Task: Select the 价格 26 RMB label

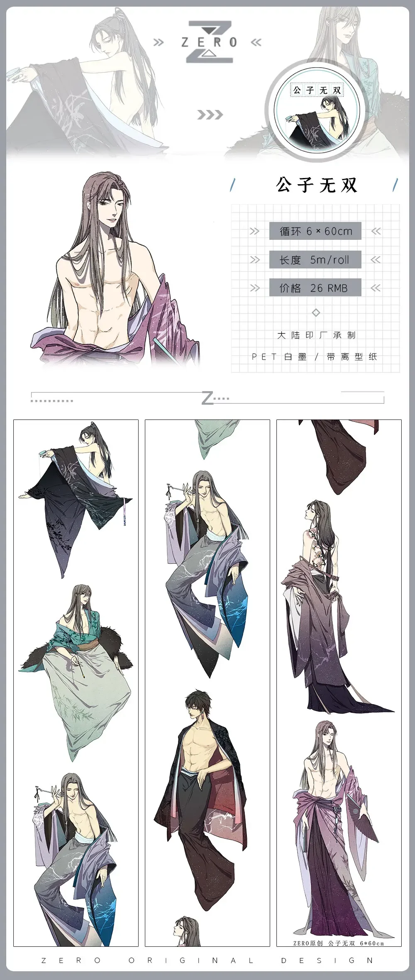Action: point(315,288)
